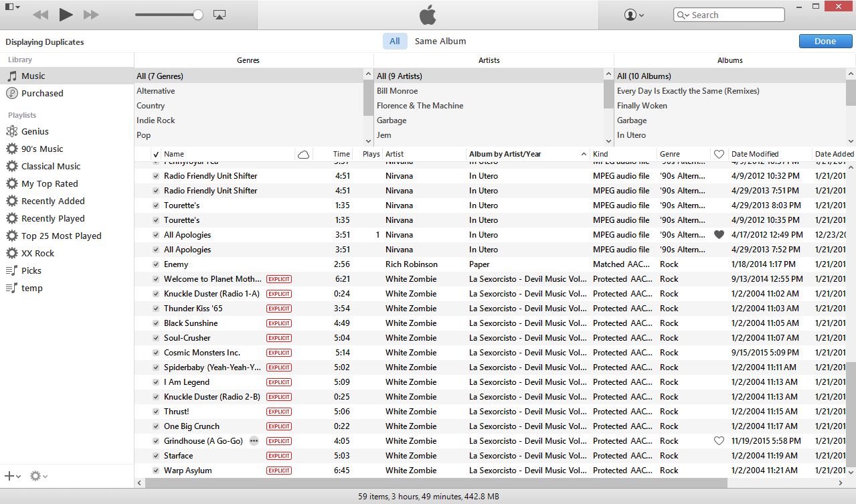The image size is (856, 504).
Task: Uncheck the Starface checkbox
Action: [x=156, y=456]
